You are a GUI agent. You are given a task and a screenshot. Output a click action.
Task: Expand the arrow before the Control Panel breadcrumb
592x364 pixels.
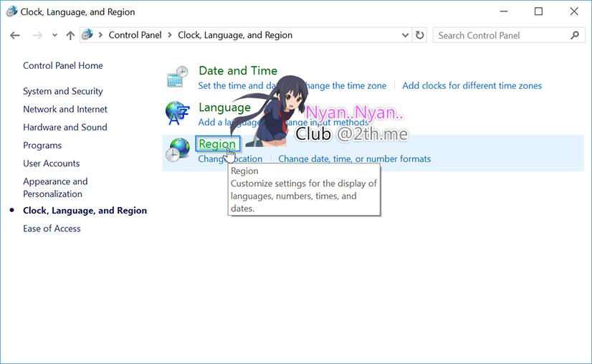pyautogui.click(x=100, y=35)
